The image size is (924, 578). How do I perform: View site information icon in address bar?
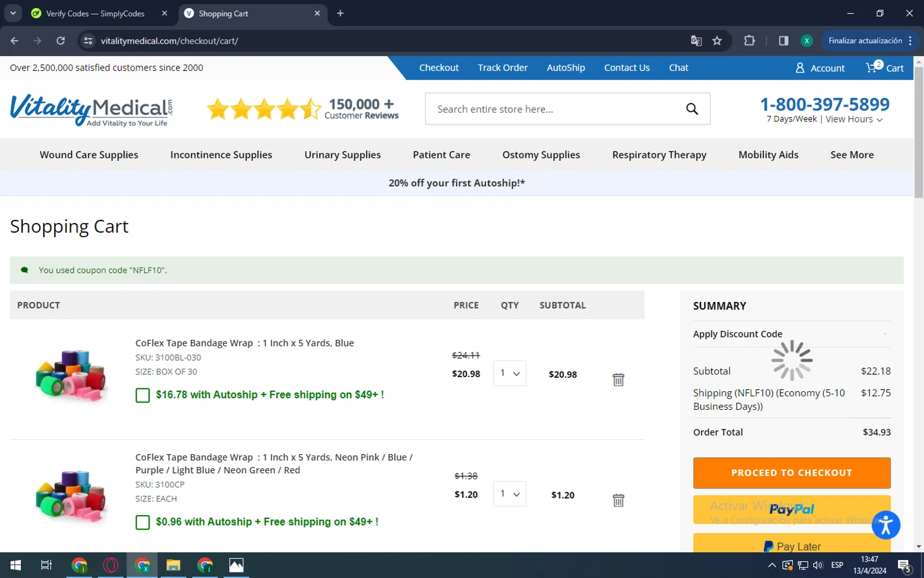(88, 41)
